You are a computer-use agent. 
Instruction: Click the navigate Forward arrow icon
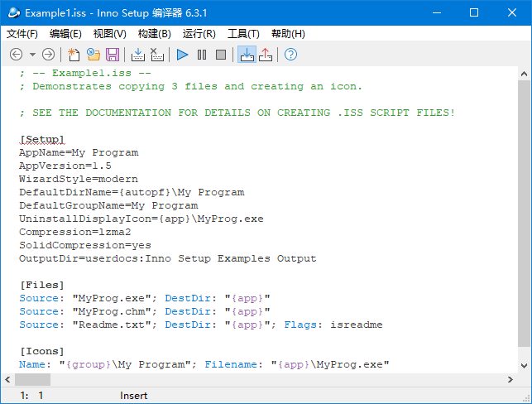point(48,55)
